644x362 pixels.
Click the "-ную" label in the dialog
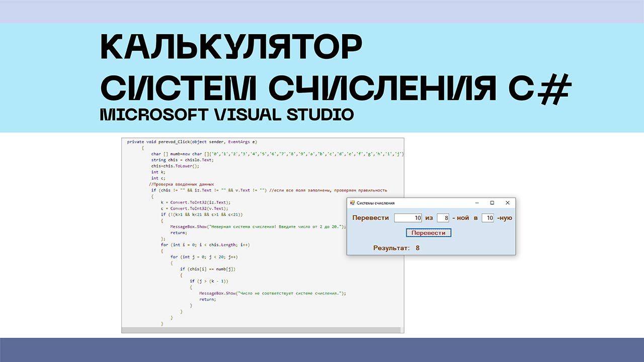(x=505, y=218)
